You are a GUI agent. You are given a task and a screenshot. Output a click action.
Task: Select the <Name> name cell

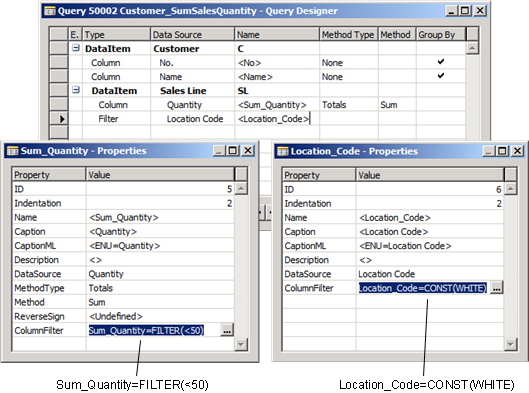(277, 77)
